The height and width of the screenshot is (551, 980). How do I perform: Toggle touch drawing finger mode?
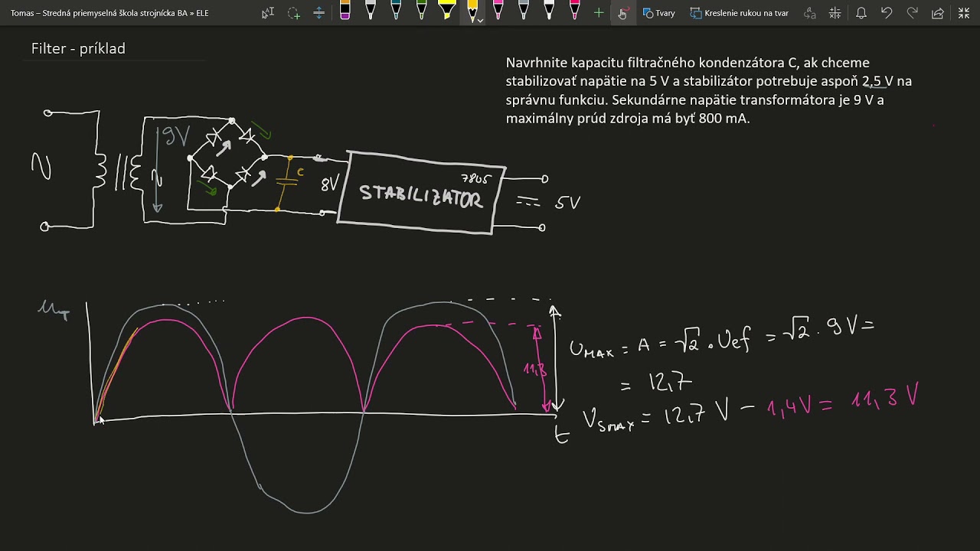(622, 13)
